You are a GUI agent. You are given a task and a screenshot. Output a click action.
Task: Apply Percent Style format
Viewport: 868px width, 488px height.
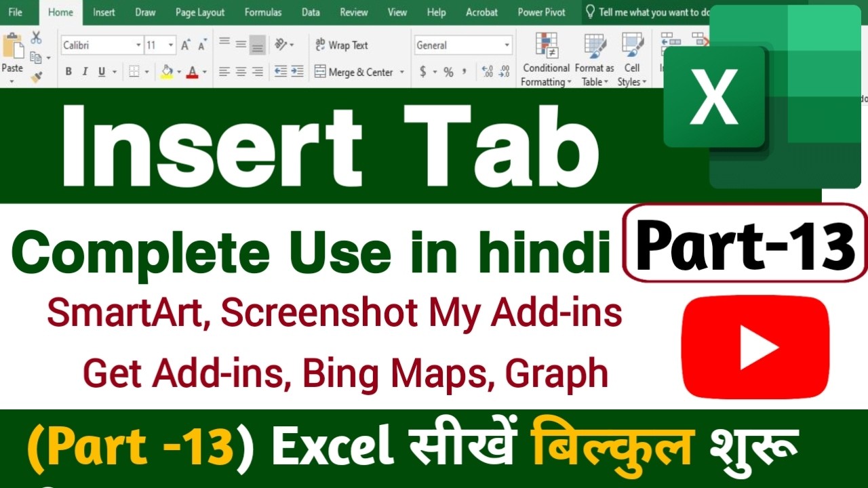tap(448, 72)
